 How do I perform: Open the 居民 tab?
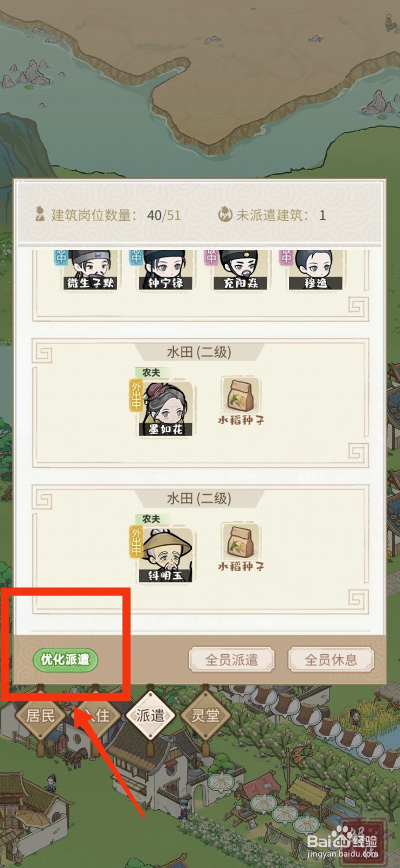41,716
